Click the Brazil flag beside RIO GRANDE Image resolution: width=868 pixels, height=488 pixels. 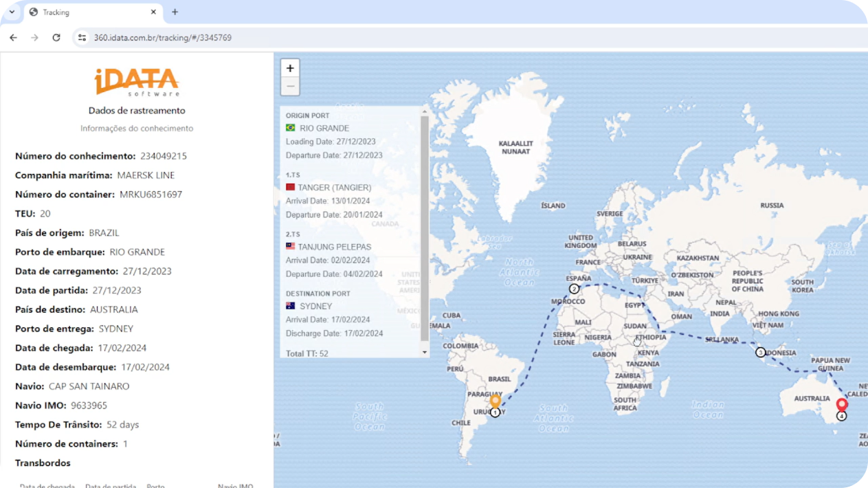pos(291,128)
